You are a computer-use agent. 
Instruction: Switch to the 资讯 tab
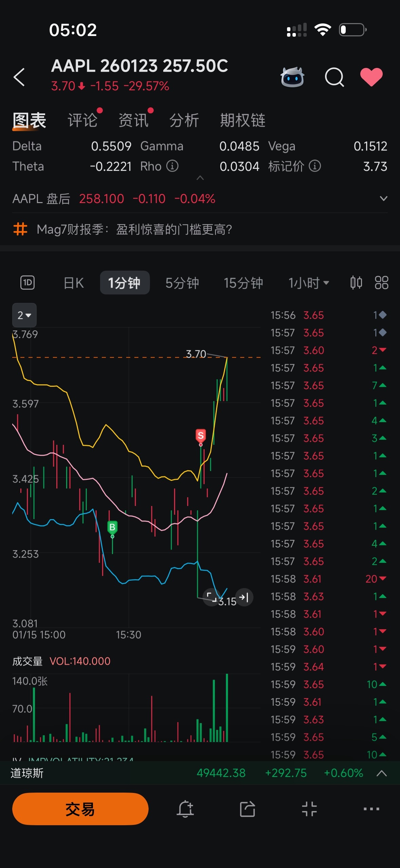point(134,121)
